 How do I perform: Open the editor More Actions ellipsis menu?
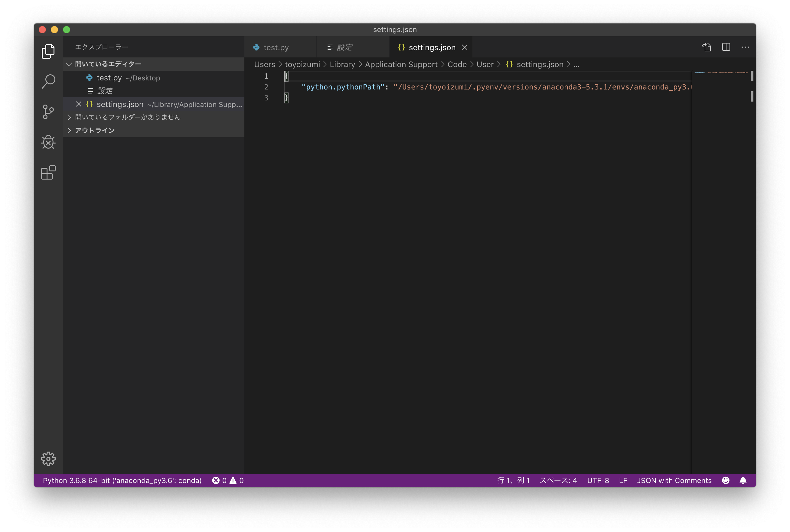click(x=745, y=47)
